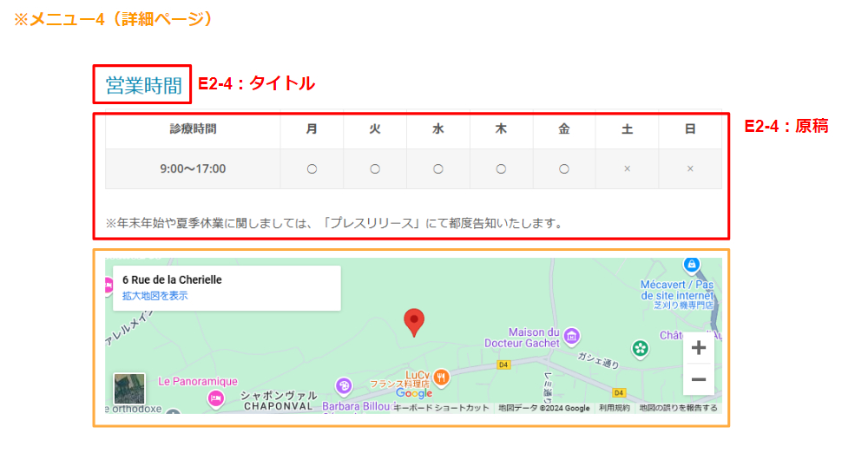Click the シャポンヴァル CHAPONVAL map label
Screen dimensions: 868x460
click(279, 401)
